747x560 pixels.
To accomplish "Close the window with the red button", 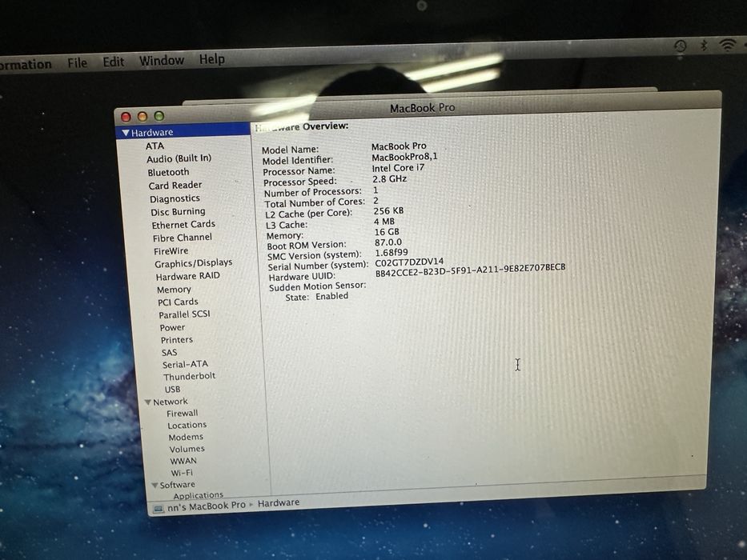I will tap(126, 117).
